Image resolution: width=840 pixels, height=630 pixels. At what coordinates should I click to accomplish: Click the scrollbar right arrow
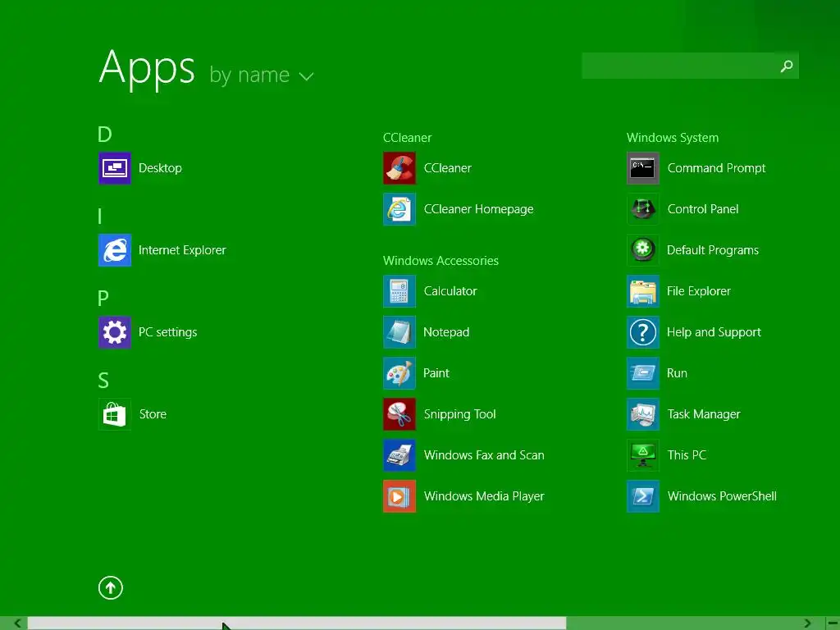(x=807, y=623)
